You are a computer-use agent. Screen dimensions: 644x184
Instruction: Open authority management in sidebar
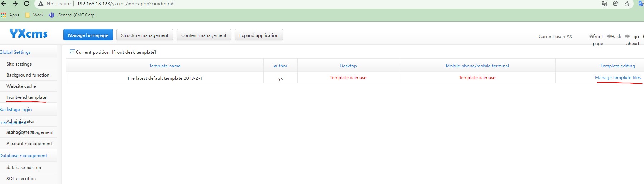coord(30,132)
